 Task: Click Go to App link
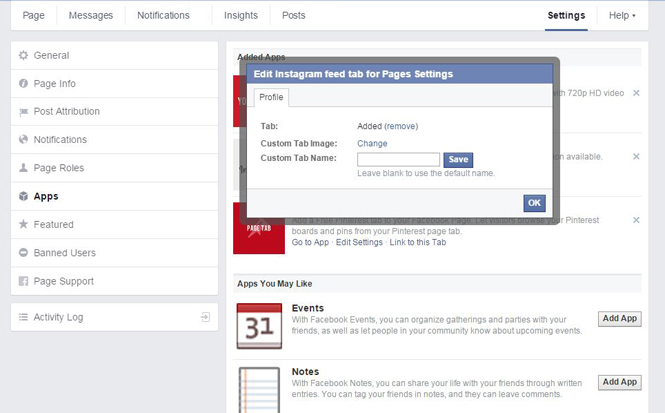[310, 242]
